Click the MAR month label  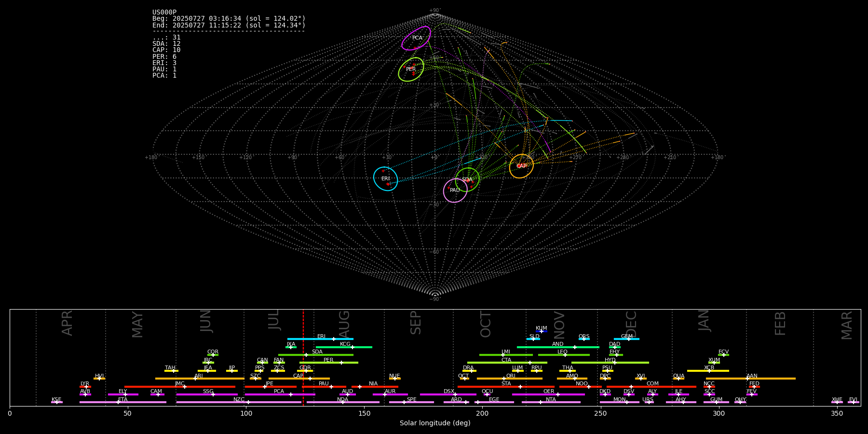(847, 325)
